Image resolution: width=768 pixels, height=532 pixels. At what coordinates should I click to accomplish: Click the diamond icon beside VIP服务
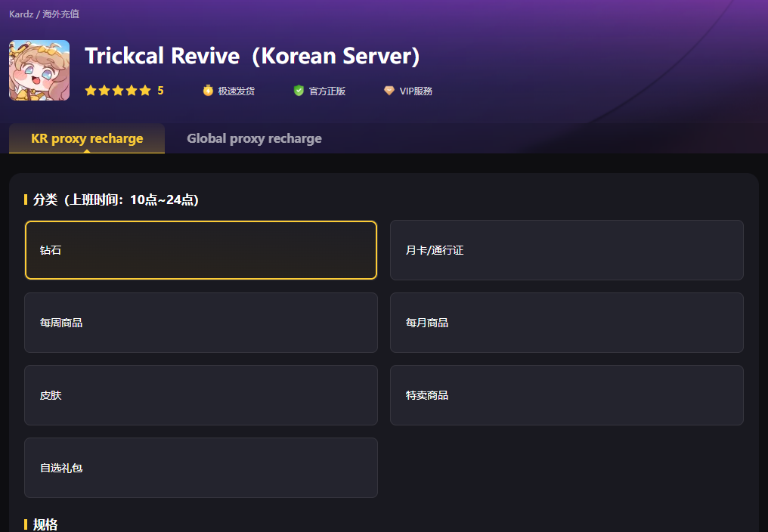(389, 91)
